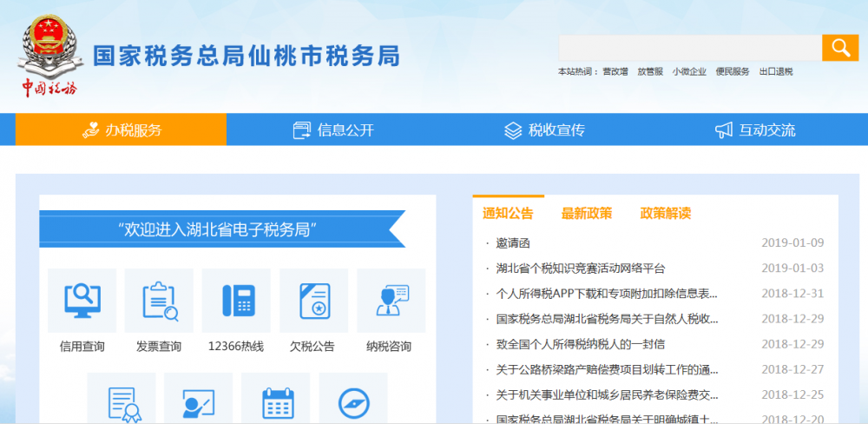Click the calendar icon in second row
This screenshot has width=868, height=424.
point(276,401)
